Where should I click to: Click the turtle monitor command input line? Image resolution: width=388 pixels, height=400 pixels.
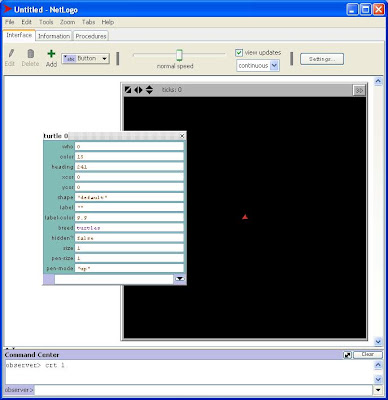click(x=114, y=279)
